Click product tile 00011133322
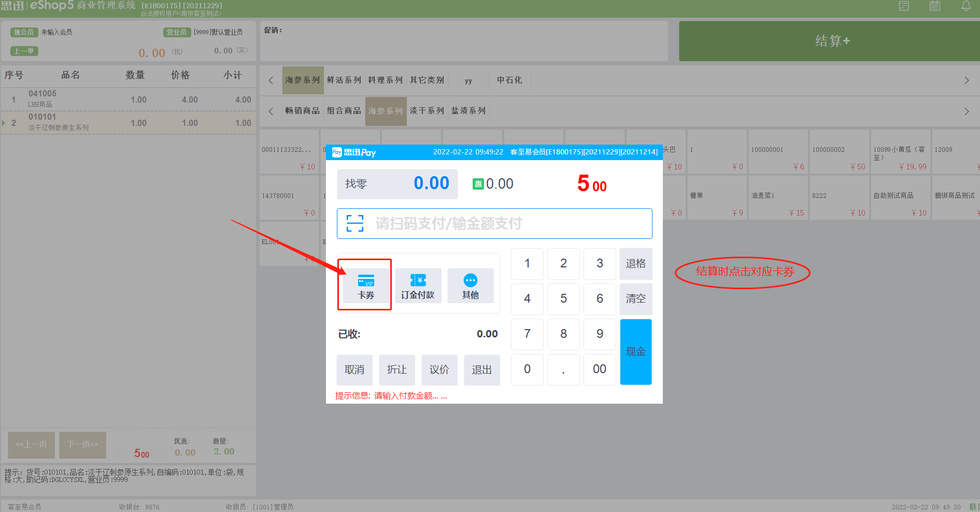The height and width of the screenshot is (512, 980). pos(289,151)
